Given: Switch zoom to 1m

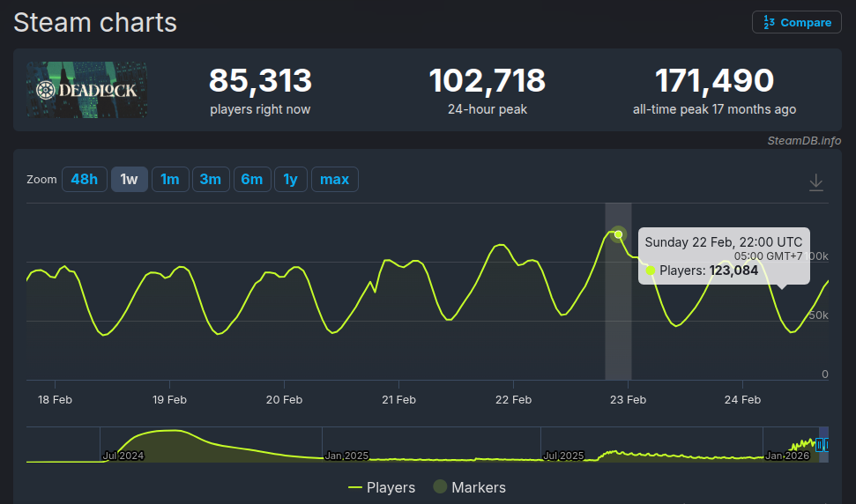Looking at the screenshot, I should pyautogui.click(x=170, y=180).
